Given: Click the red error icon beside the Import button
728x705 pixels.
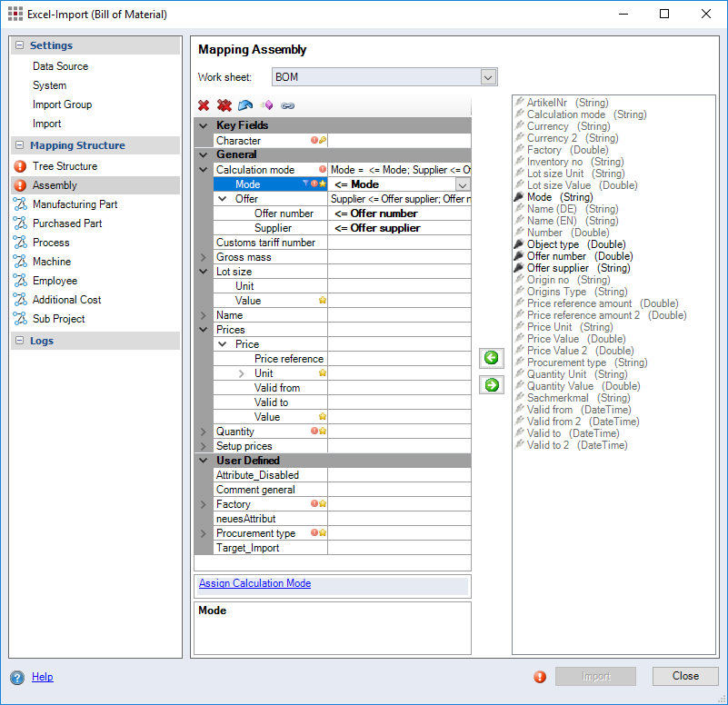Looking at the screenshot, I should coord(540,677).
